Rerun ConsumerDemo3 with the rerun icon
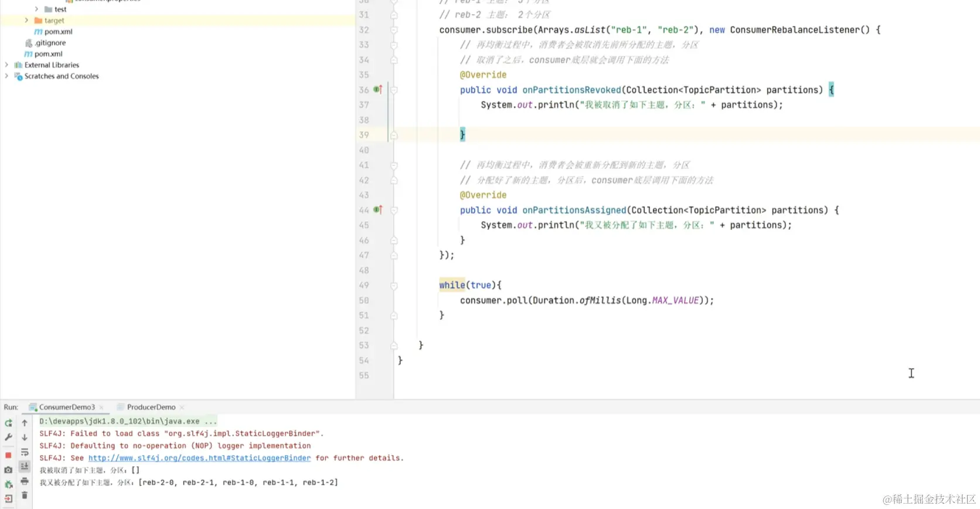 [8, 423]
